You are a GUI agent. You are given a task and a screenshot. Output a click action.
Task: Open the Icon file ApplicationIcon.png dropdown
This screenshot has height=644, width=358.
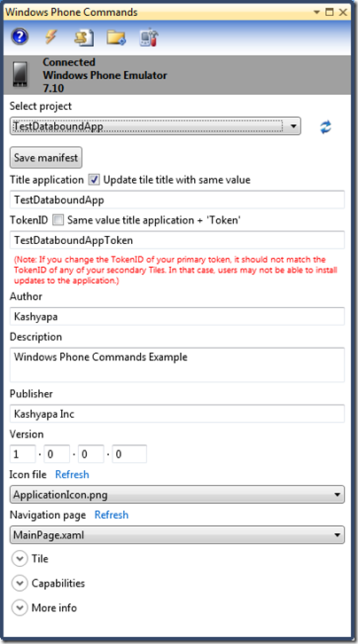(x=177, y=494)
